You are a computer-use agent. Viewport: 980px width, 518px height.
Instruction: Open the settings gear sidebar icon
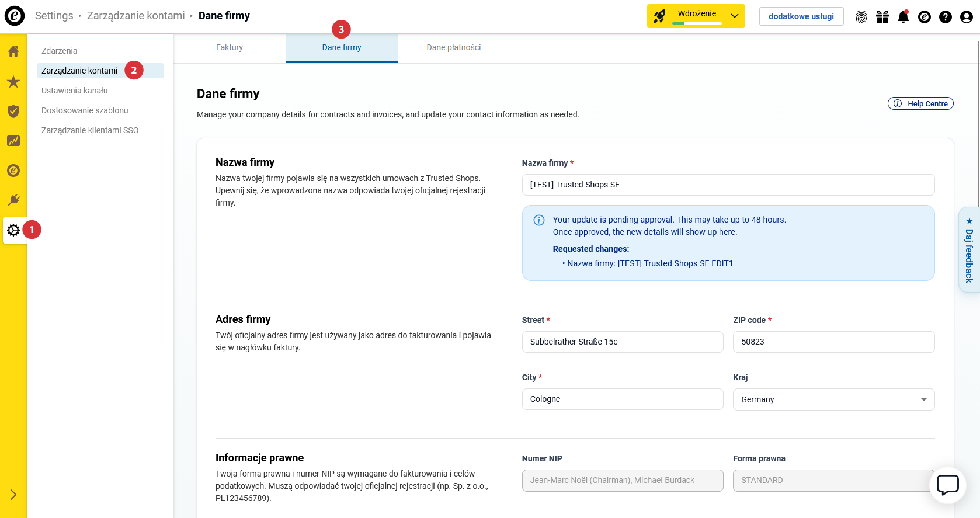click(x=13, y=230)
